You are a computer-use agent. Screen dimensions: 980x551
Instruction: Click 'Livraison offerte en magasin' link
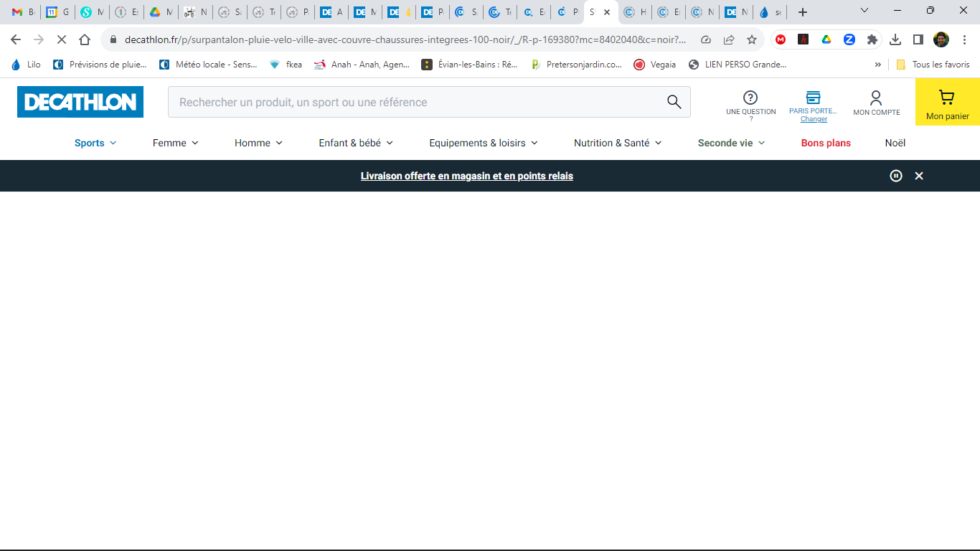(466, 176)
